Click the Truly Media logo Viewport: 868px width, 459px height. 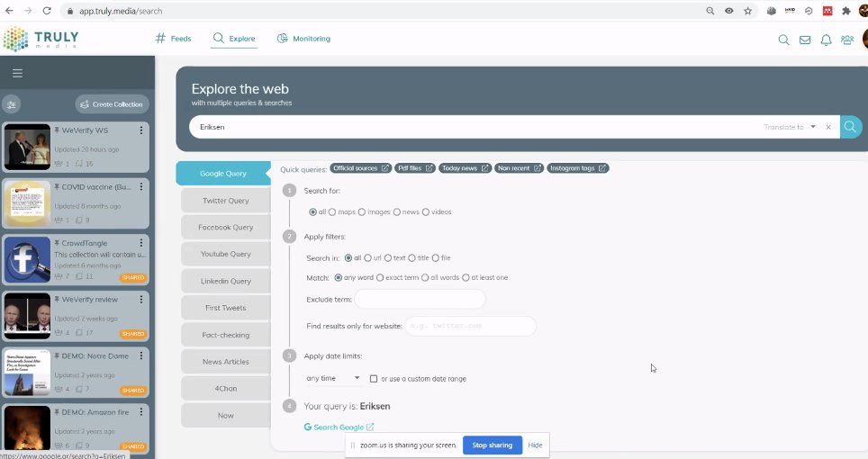[41, 39]
